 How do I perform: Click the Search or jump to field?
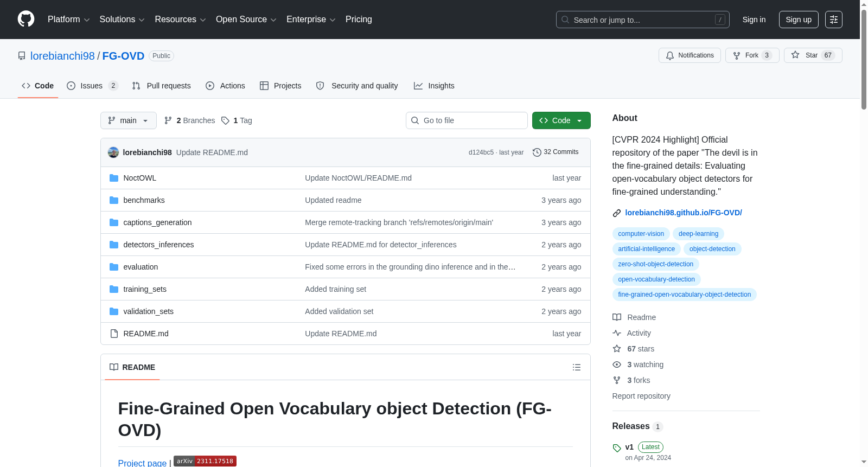(643, 20)
